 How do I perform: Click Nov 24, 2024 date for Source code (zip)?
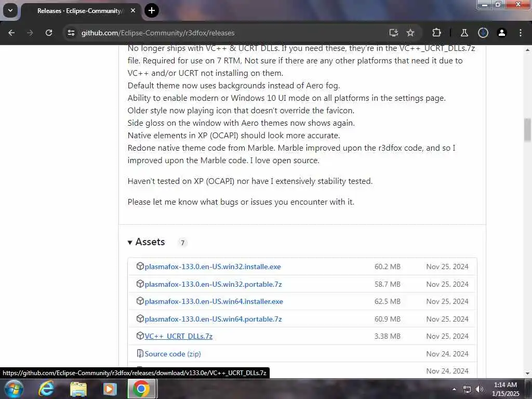[447, 354]
